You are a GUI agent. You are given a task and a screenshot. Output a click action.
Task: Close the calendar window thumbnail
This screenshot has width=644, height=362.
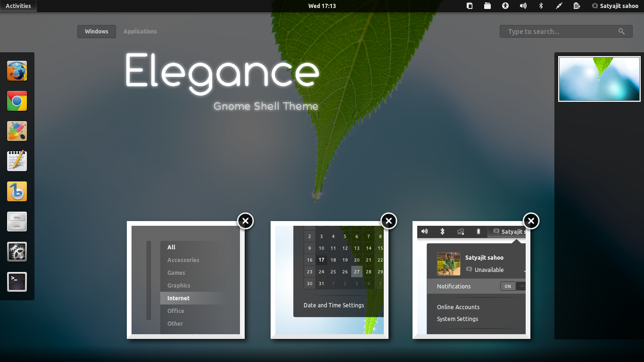388,221
